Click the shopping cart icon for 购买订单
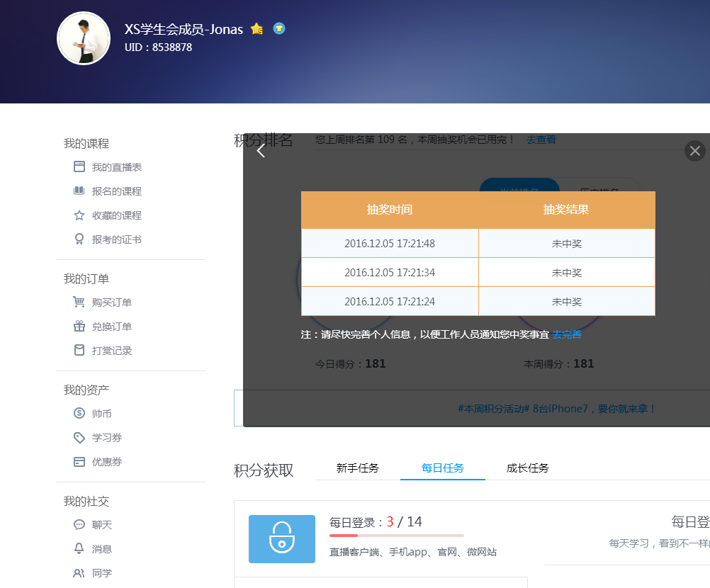 pyautogui.click(x=79, y=302)
